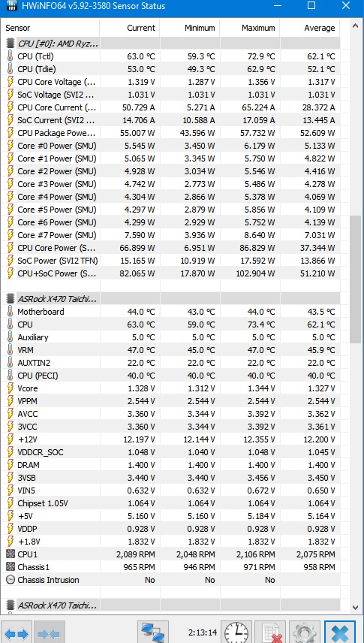Click the logging sheet with red X icon

point(270,632)
